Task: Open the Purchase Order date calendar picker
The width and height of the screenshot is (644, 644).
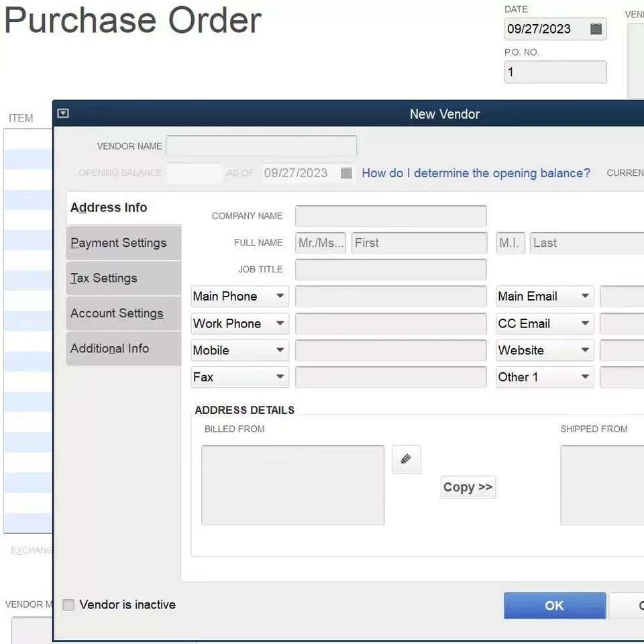Action: (x=596, y=29)
